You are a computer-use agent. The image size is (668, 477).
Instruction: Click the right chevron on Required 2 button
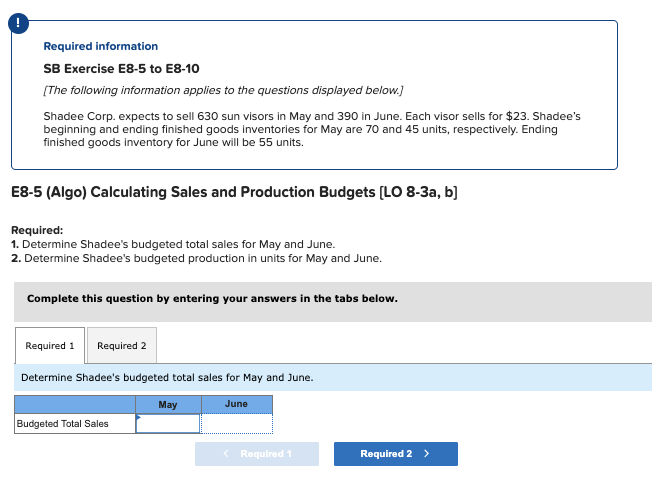[x=427, y=454]
